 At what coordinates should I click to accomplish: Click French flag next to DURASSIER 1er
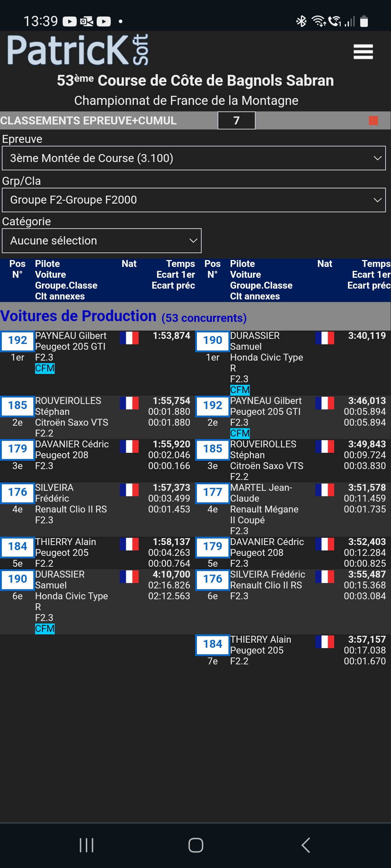(324, 338)
